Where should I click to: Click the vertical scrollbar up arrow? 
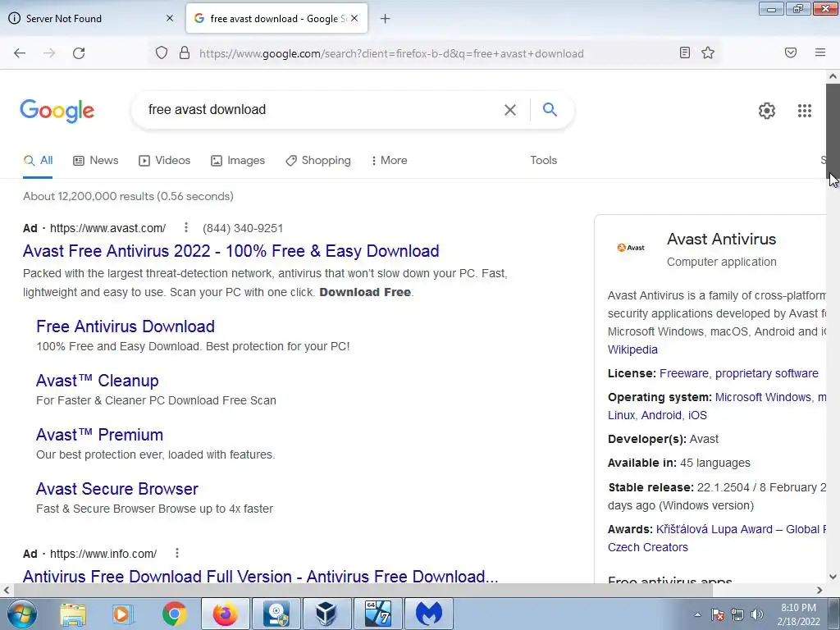[x=833, y=76]
